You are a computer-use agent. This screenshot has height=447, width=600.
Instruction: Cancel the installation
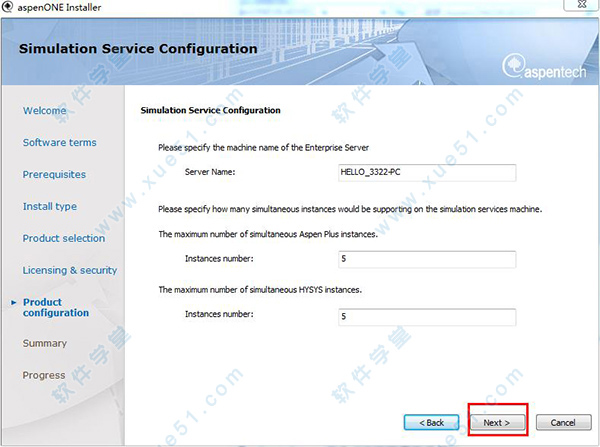pyautogui.click(x=563, y=423)
